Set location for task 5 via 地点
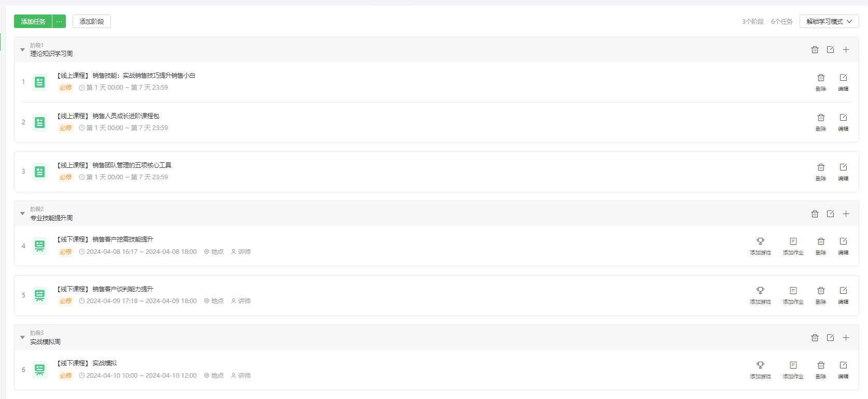The height and width of the screenshot is (399, 868). point(214,301)
